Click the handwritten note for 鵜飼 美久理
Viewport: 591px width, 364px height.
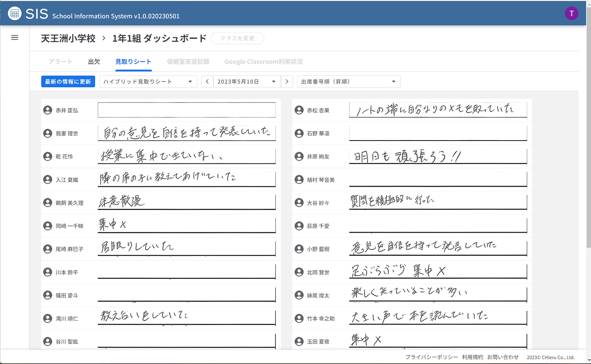[x=187, y=202]
